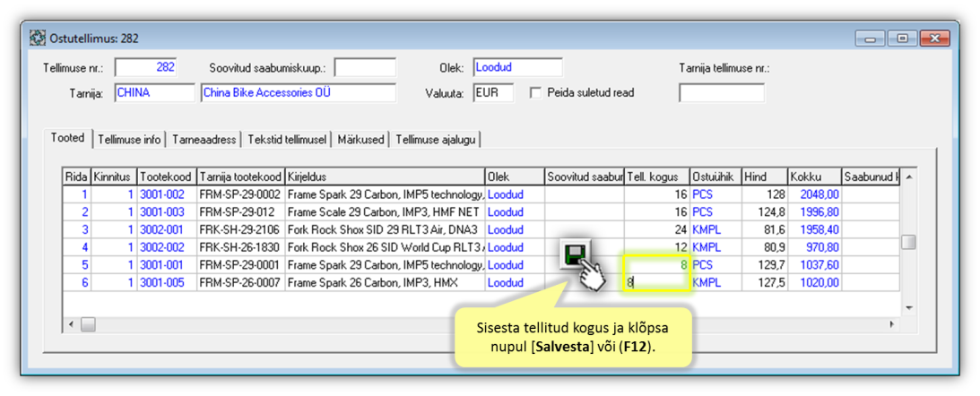Viewport: 980px width, 396px height.
Task: Open the Tarneaadress tab
Action: [x=205, y=139]
